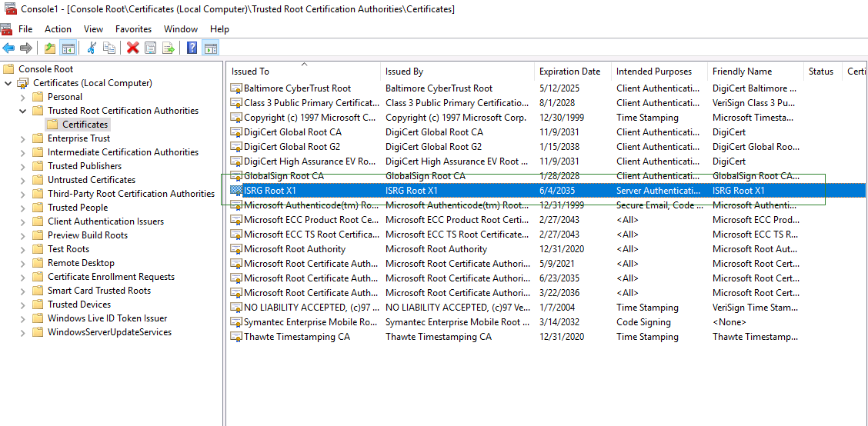
Task: Click expiration date 3/22/2036
Action: coord(559,293)
